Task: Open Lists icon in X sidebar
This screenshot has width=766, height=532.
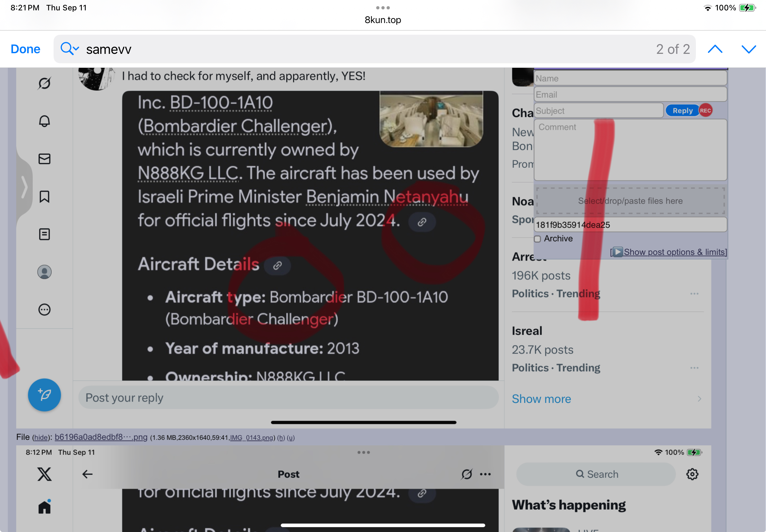Action: [44, 234]
